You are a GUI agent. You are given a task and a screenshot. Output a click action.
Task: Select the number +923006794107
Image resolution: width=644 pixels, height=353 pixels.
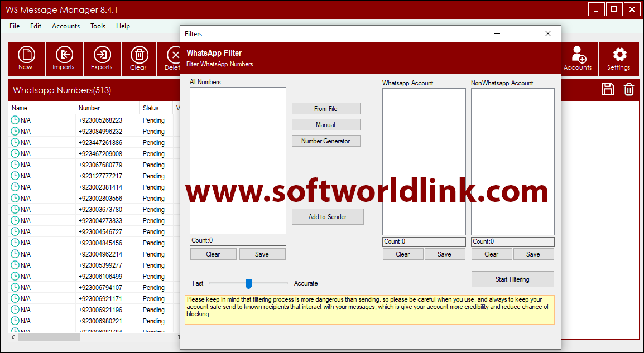100,287
